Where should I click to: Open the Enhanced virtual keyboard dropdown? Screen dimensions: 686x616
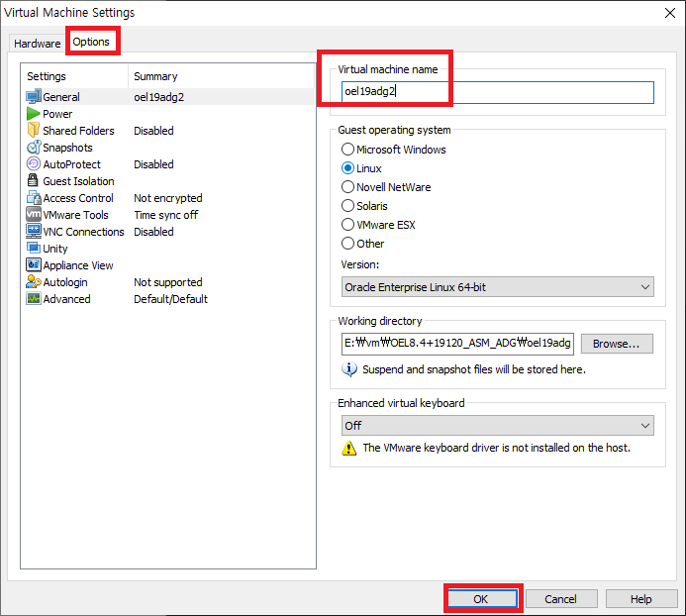pos(498,426)
